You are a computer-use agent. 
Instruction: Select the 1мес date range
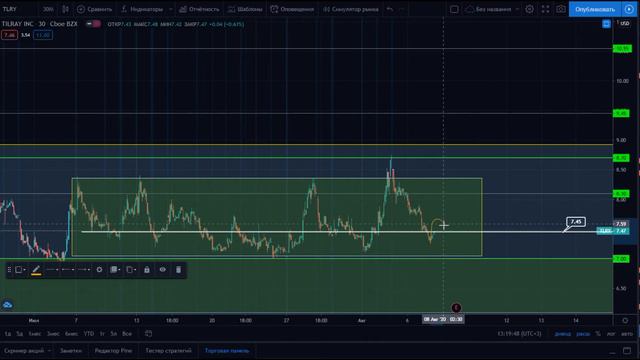click(x=35, y=333)
